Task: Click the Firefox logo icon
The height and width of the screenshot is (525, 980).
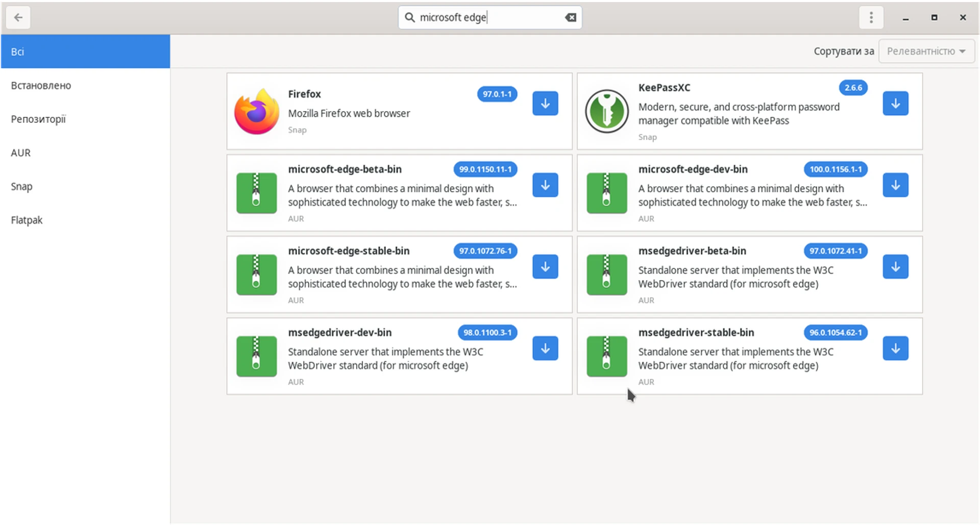Action: (x=257, y=112)
